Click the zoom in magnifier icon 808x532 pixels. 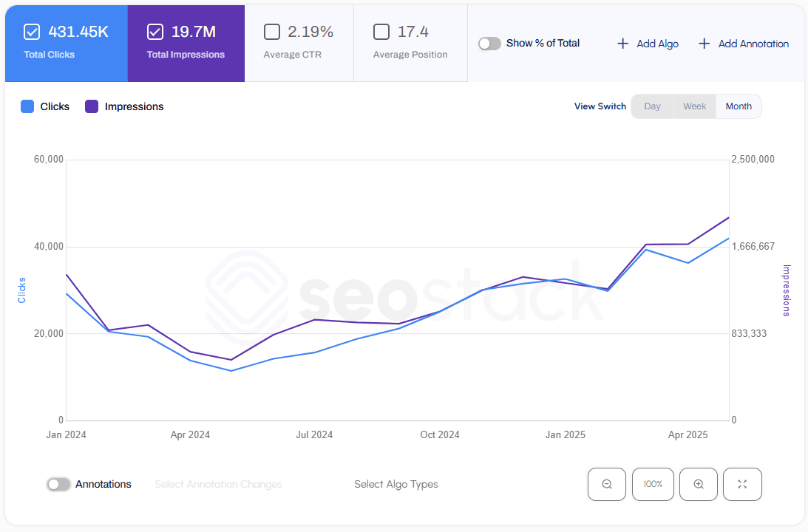[x=698, y=484]
